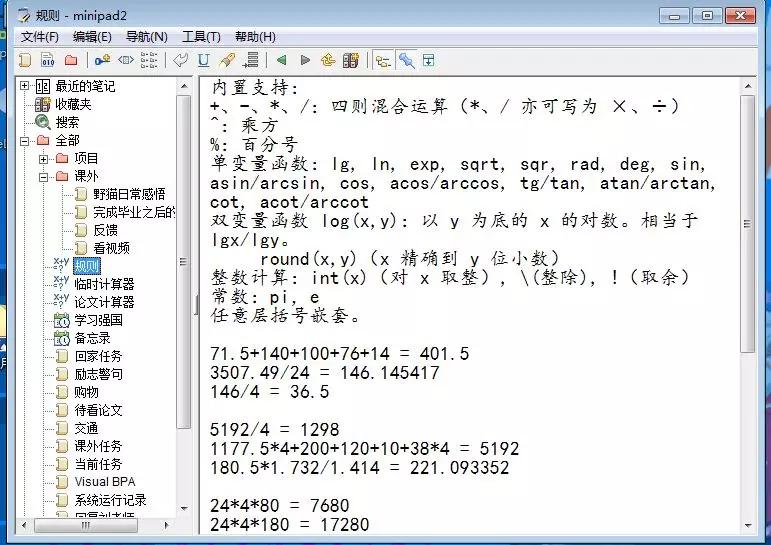771x545 pixels.
Task: Click tree panel scroll-up arrow
Action: 184,87
